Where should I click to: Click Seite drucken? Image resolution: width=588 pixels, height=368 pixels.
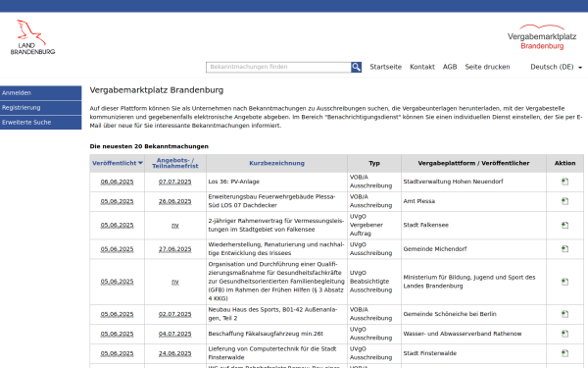pos(487,67)
